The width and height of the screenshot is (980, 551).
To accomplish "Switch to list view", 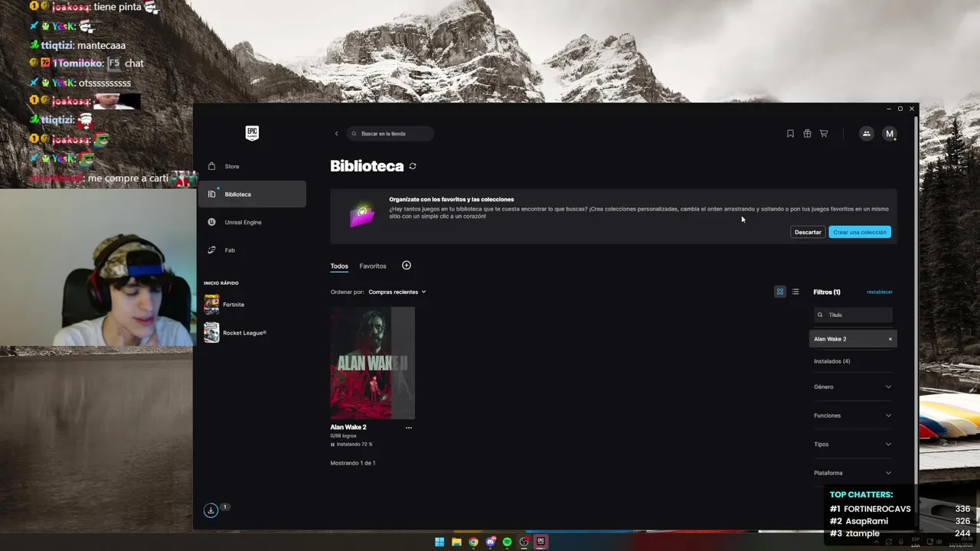I will 795,292.
